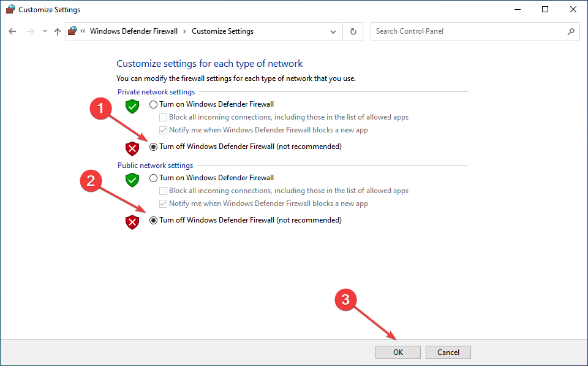Toggle Notify me checkbox under Public settings

(x=163, y=204)
